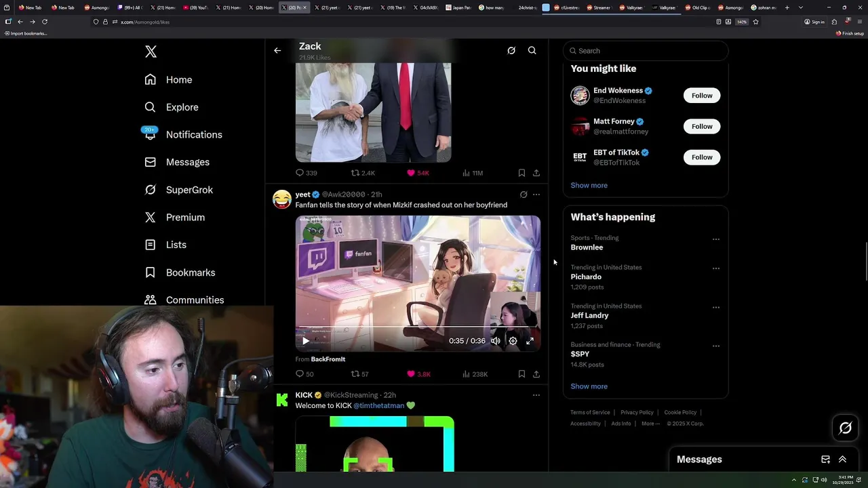Click the Grok icon in profile header
Image resolution: width=868 pixels, height=488 pixels.
click(511, 50)
